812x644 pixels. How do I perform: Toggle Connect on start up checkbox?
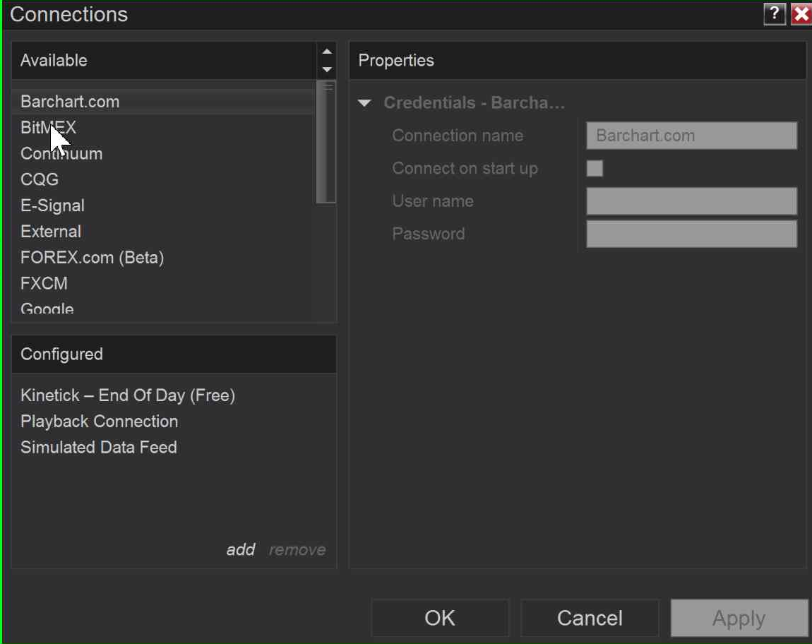point(595,168)
